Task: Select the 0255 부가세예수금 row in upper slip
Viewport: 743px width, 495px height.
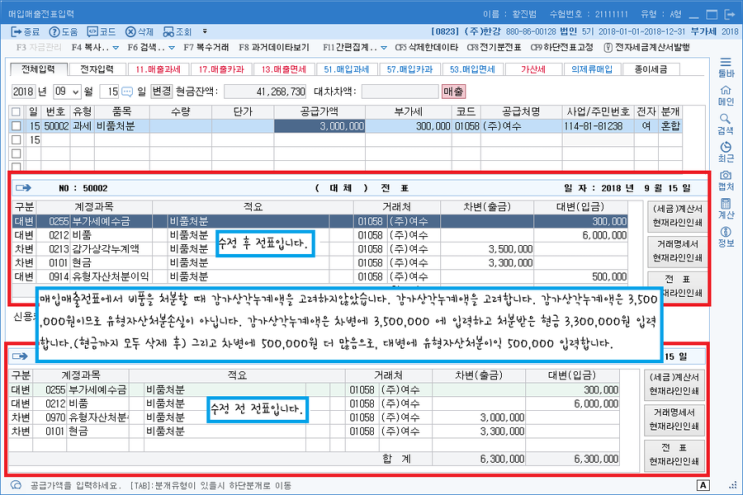Action: point(320,221)
